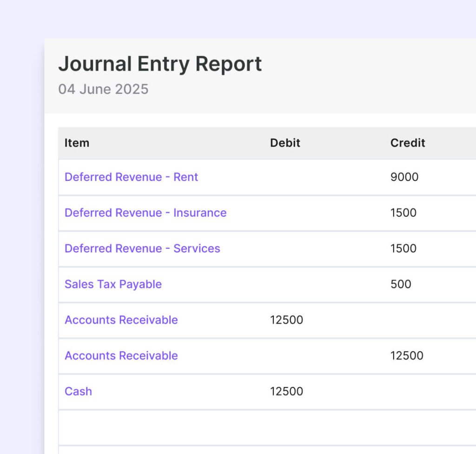
Task: Click the 1500 credit for Deferred Revenue - Insurance
Action: pyautogui.click(x=403, y=213)
